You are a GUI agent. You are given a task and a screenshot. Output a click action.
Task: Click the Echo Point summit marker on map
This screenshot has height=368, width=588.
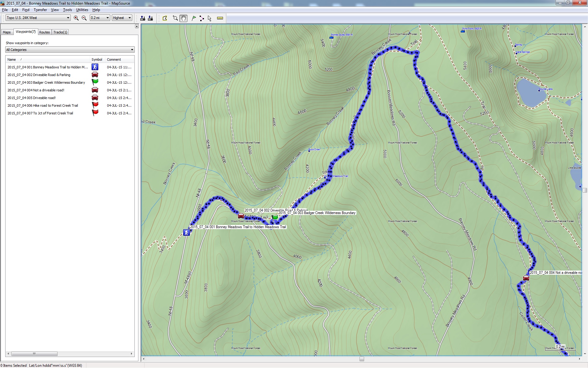click(463, 31)
